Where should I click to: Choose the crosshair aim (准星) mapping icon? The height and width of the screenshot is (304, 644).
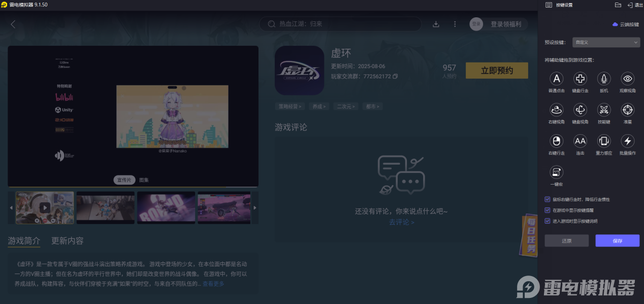(x=627, y=111)
